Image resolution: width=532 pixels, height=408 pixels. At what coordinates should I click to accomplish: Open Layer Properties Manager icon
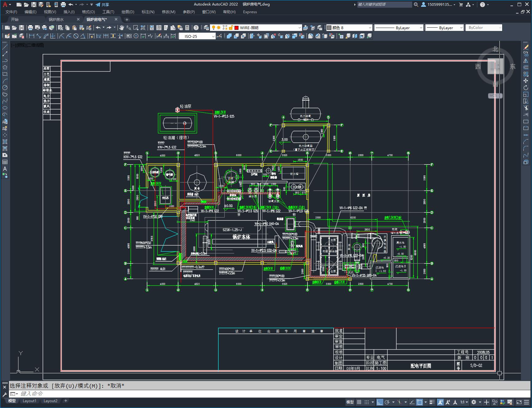(206, 28)
